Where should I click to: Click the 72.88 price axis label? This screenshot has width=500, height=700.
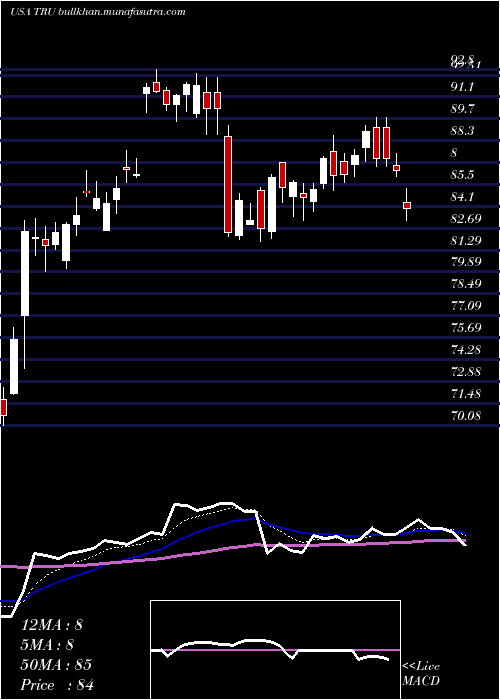tap(465, 371)
